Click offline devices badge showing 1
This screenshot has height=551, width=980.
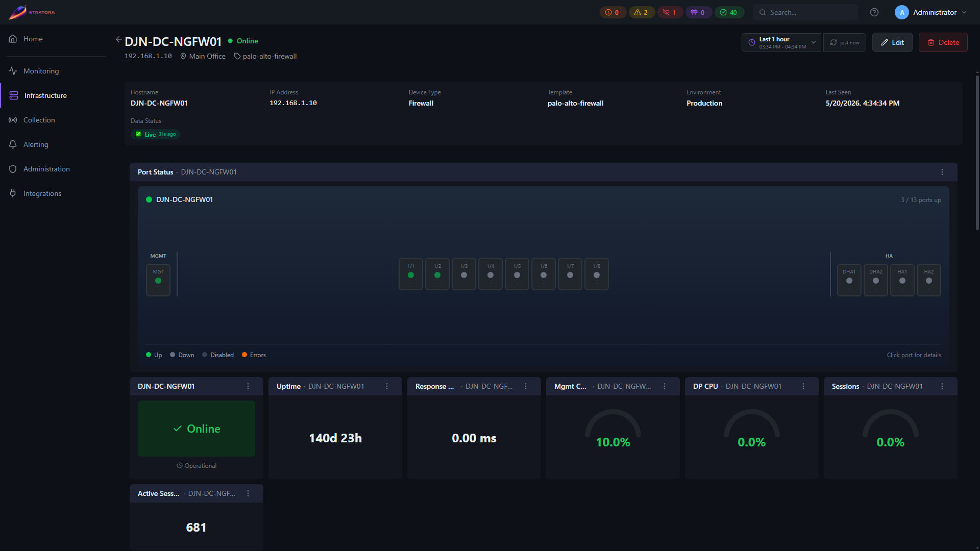[670, 12]
